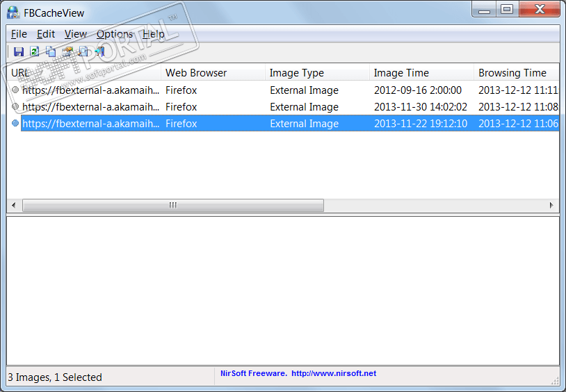Minimize the FBCacheView window
This screenshot has height=392, width=566.
tap(484, 10)
